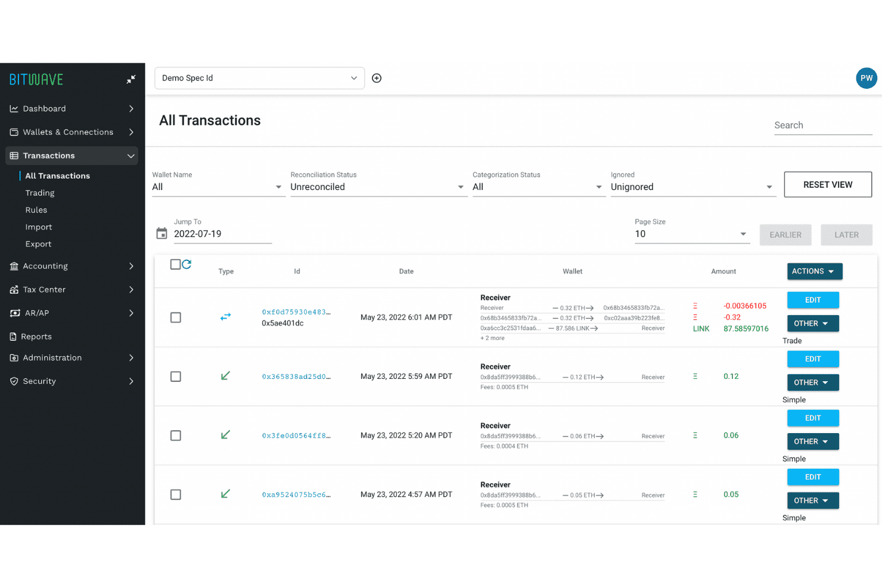The image size is (882, 588).
Task: Open the Trading submenu item
Action: click(40, 193)
